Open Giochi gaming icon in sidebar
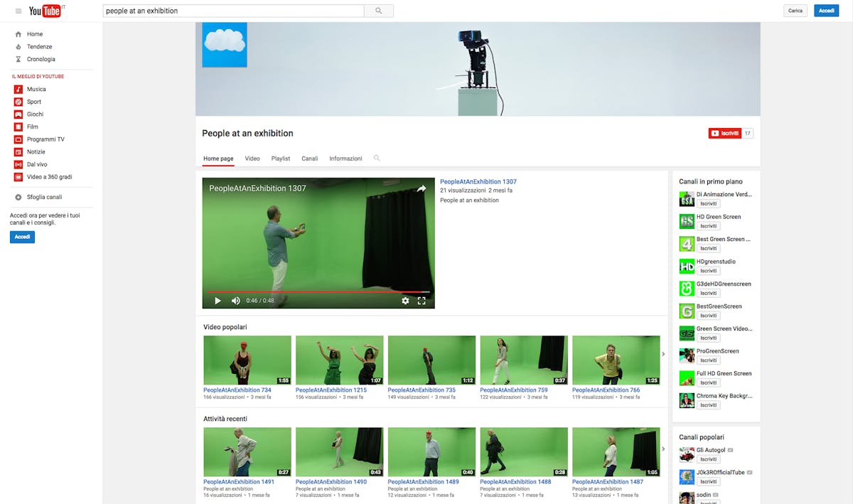The height and width of the screenshot is (504, 853). tap(18, 114)
